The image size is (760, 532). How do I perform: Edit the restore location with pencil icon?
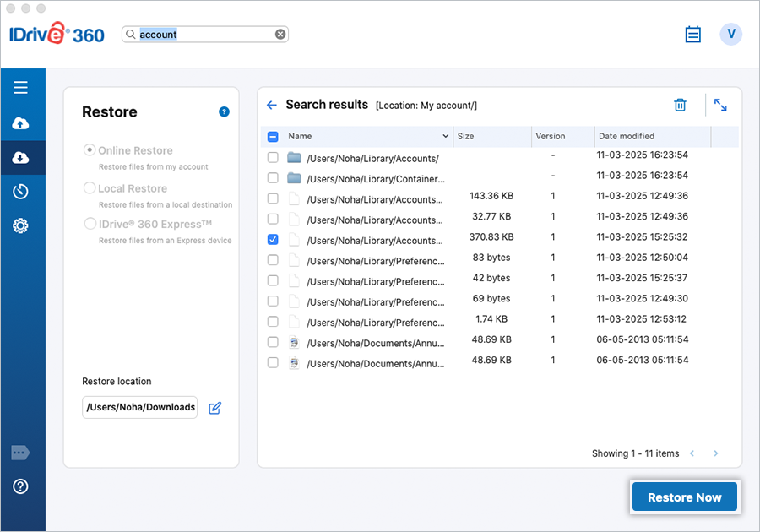214,408
